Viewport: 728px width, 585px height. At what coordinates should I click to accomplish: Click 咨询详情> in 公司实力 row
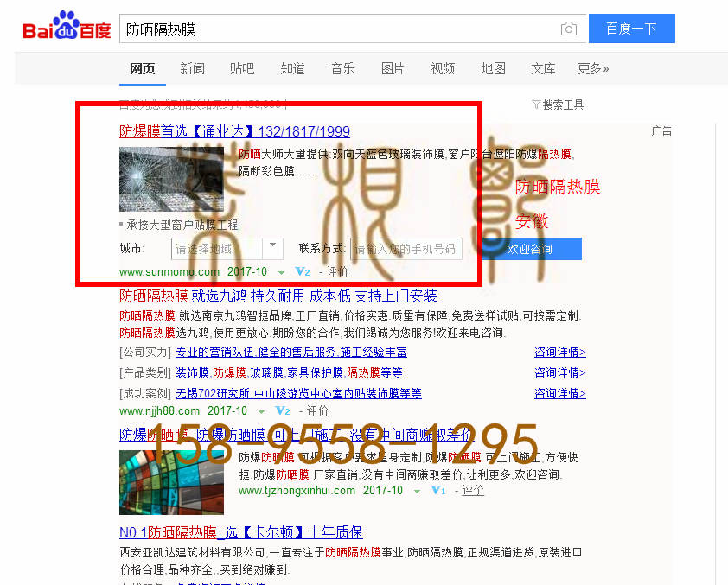(x=560, y=352)
